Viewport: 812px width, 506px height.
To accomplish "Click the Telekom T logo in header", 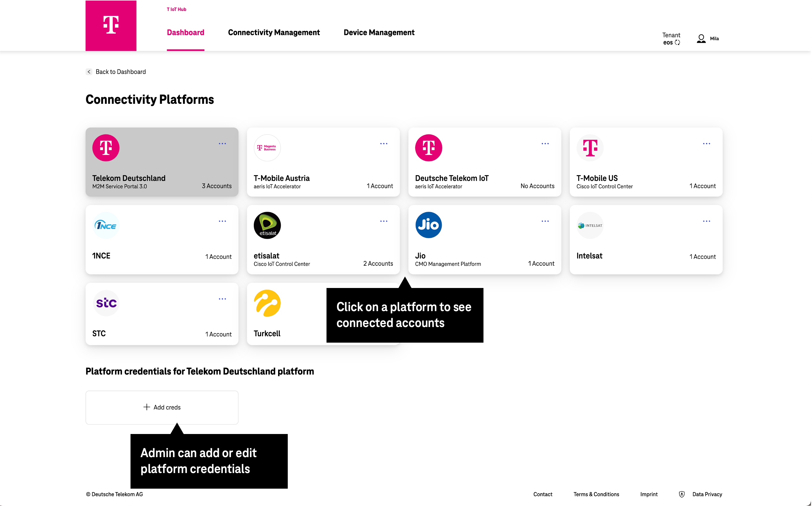I will tap(111, 25).
